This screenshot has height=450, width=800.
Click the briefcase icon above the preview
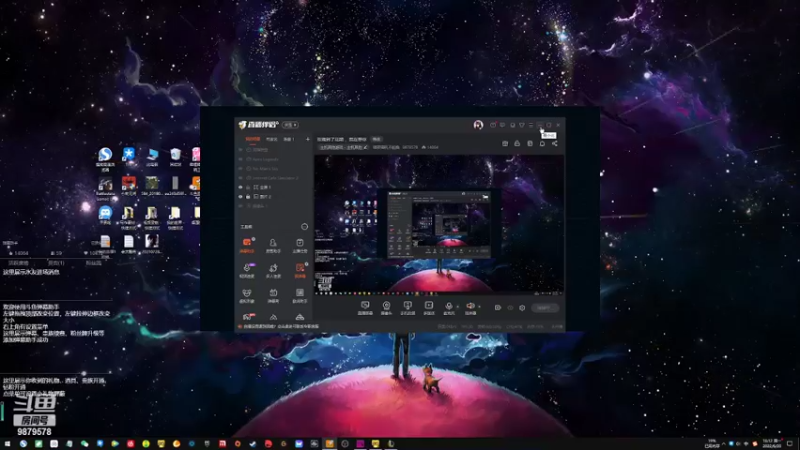(505, 143)
